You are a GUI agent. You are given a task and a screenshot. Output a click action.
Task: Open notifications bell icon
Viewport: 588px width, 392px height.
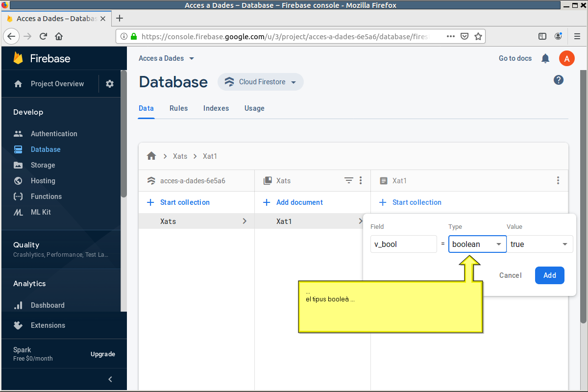(x=545, y=58)
